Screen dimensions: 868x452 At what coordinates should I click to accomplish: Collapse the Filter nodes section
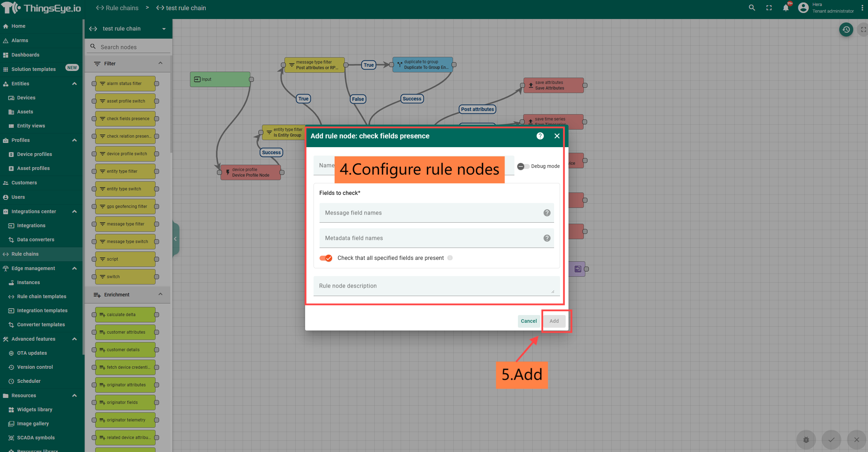point(160,64)
